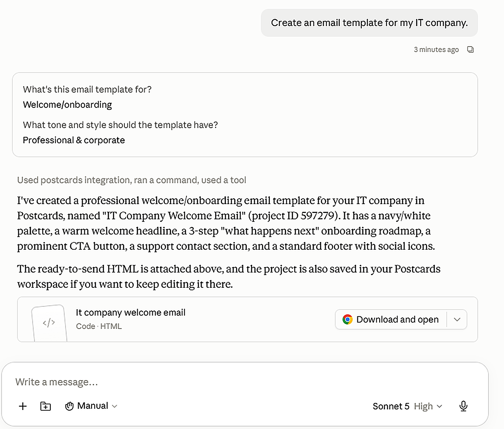Click the plus attachment icon
This screenshot has width=504, height=429.
click(23, 406)
